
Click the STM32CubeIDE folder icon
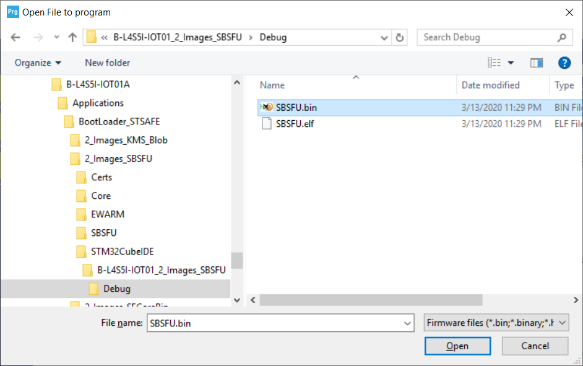[81, 252]
